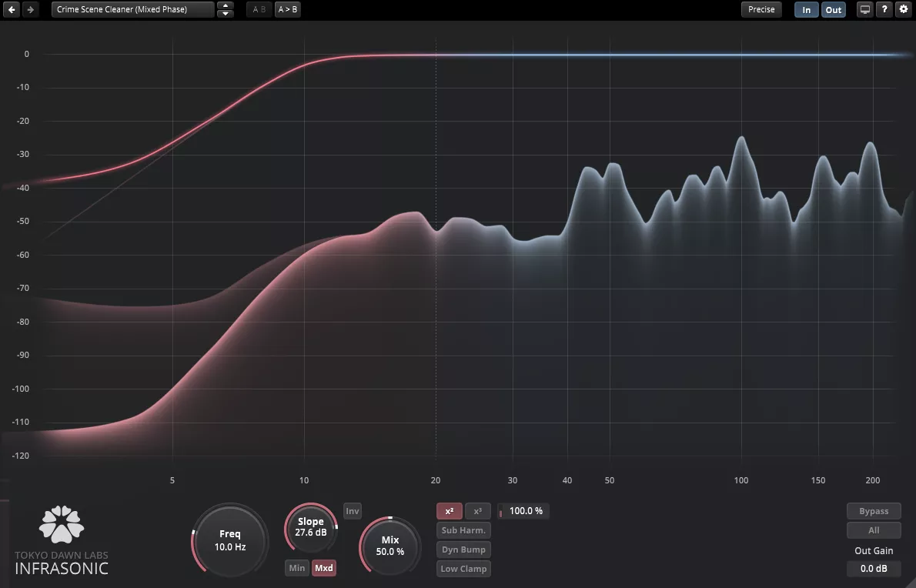
Task: Open the settings gear icon
Action: (903, 9)
